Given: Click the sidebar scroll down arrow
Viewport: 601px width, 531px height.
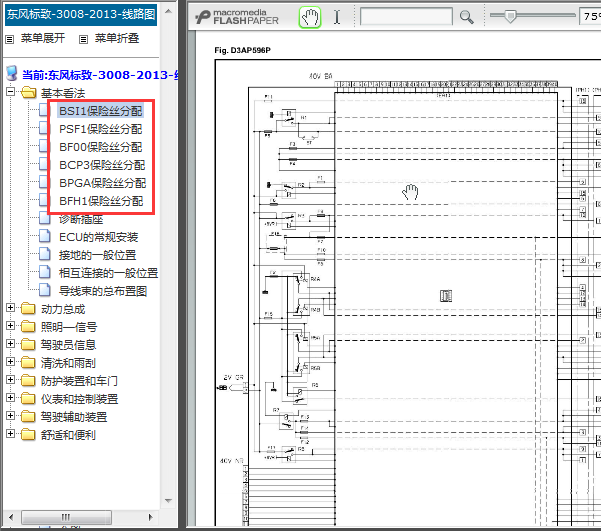Looking at the screenshot, I should [x=168, y=500].
